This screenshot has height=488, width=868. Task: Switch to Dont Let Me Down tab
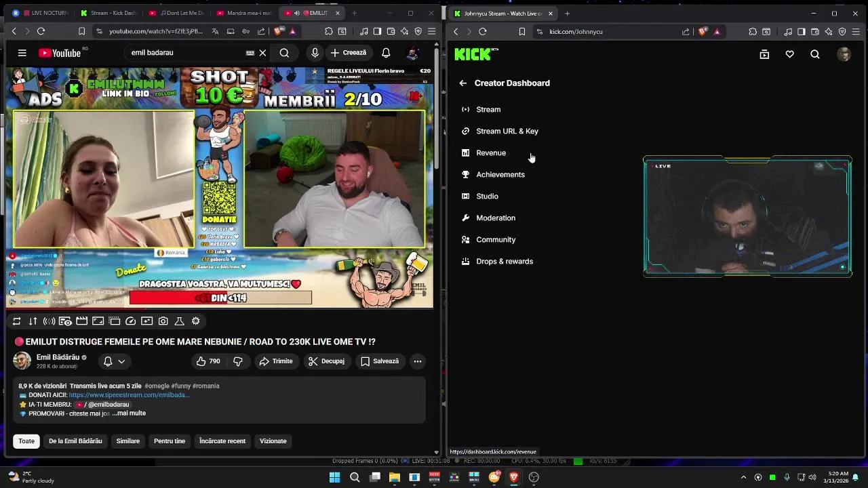click(176, 13)
